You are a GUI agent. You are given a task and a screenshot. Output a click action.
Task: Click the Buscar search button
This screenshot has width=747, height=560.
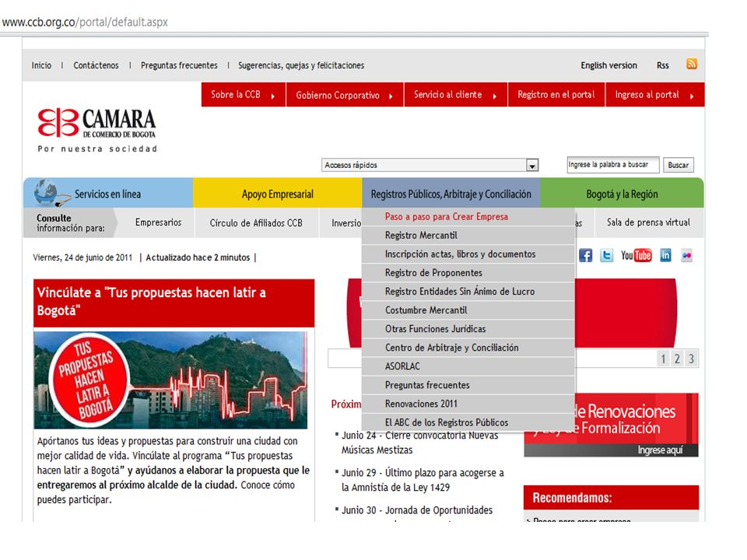(679, 165)
